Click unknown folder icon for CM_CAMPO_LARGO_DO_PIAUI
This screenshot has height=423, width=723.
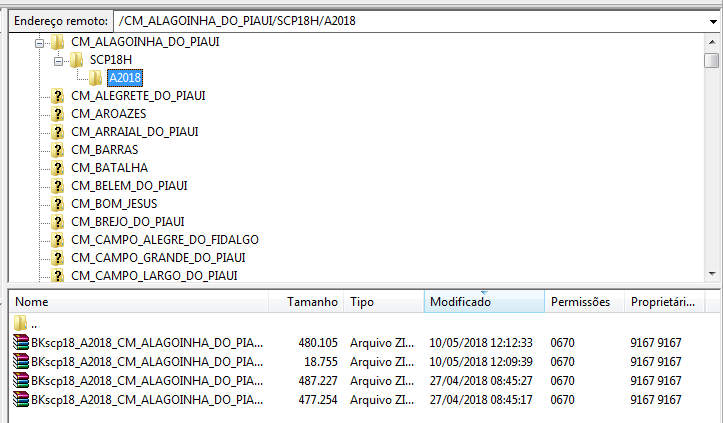[58, 275]
